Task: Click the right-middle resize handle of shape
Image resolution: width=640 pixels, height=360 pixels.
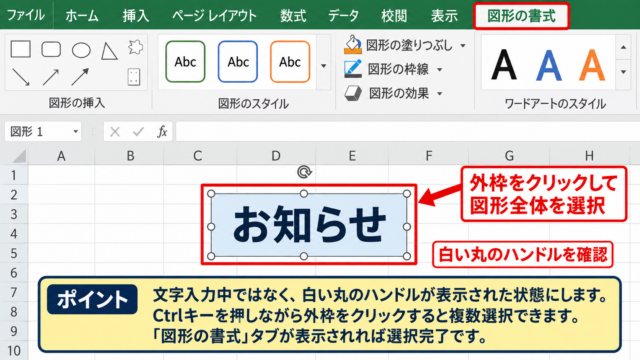Action: 407,227
